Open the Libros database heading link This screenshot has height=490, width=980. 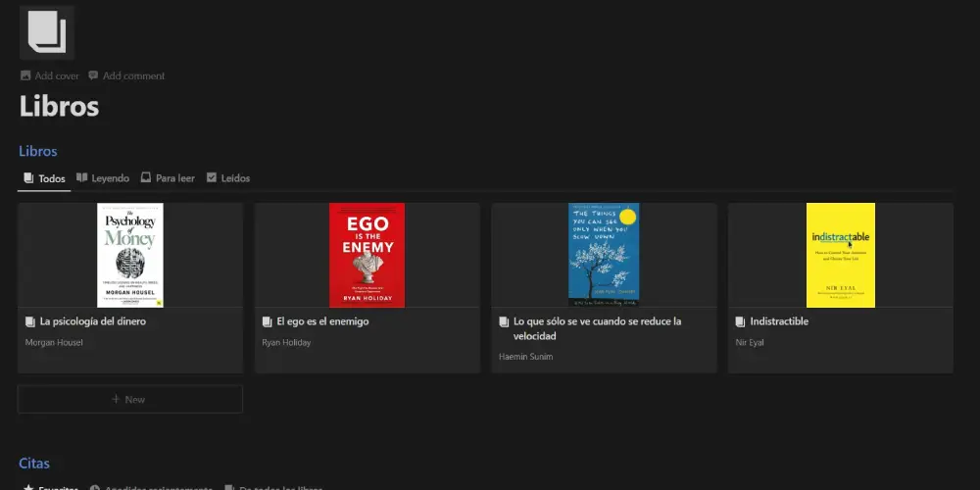tap(38, 151)
